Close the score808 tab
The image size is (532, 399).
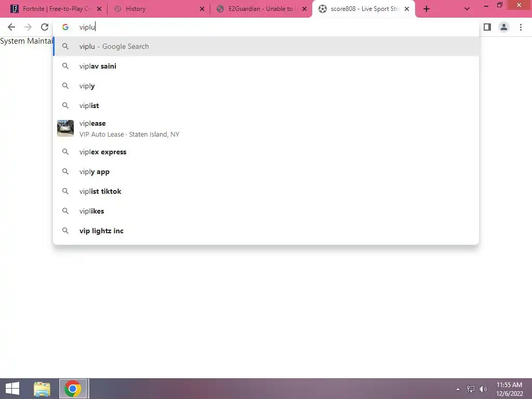pyautogui.click(x=407, y=9)
